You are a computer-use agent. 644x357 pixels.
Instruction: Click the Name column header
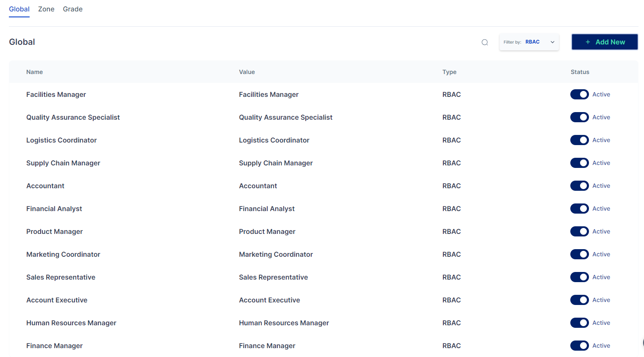point(34,72)
